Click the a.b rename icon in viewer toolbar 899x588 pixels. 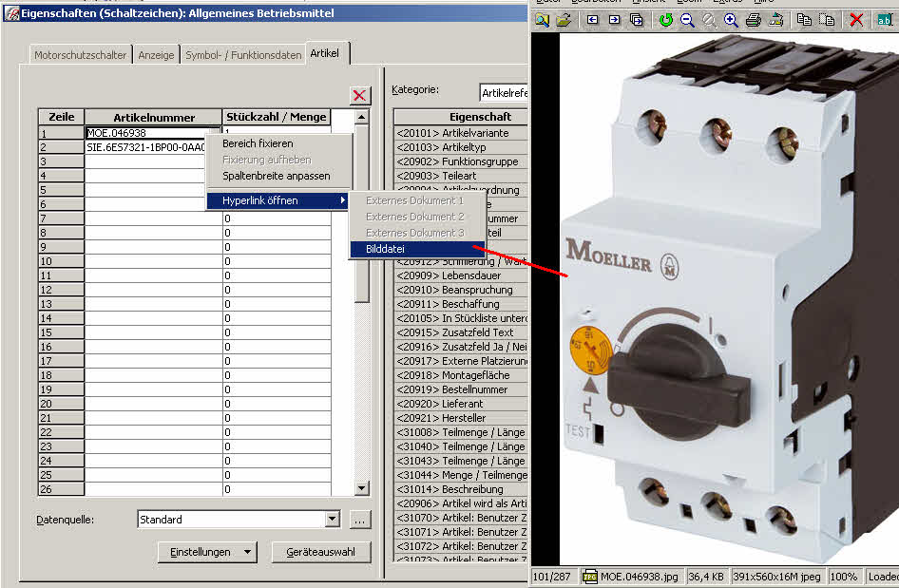coord(884,20)
